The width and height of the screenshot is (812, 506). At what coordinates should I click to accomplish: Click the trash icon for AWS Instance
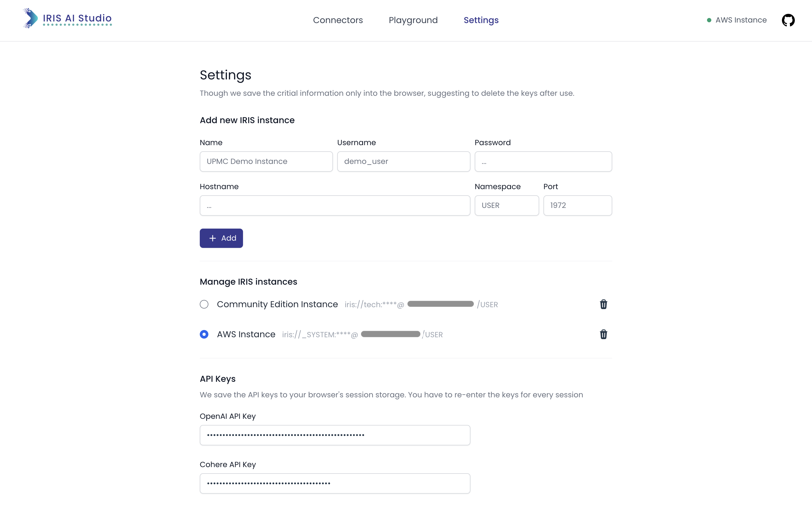[x=603, y=334]
